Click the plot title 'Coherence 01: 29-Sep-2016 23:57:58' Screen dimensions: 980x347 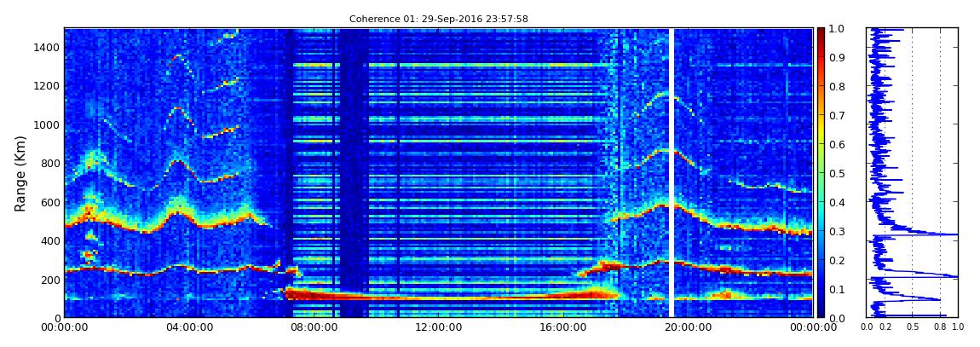pos(438,19)
